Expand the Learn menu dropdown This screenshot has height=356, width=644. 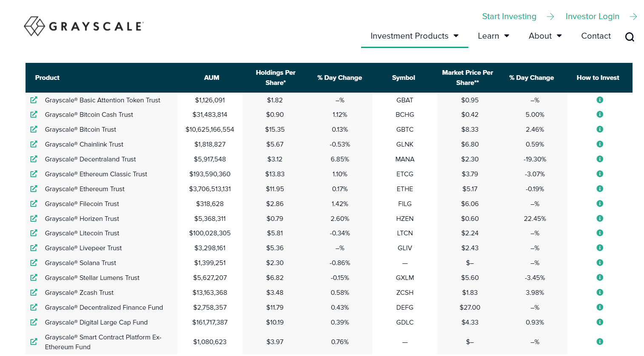coord(493,36)
